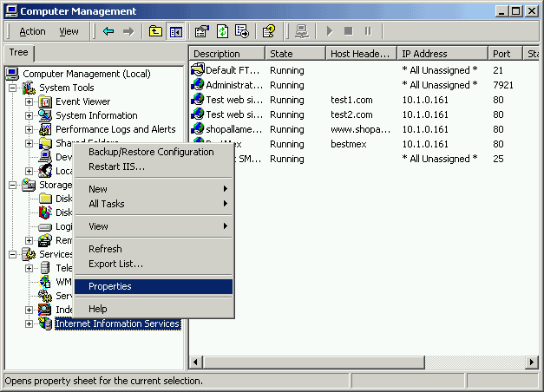This screenshot has height=392, width=544.
Task: Expand the Performance Logs and Alerts node
Action: tap(29, 129)
